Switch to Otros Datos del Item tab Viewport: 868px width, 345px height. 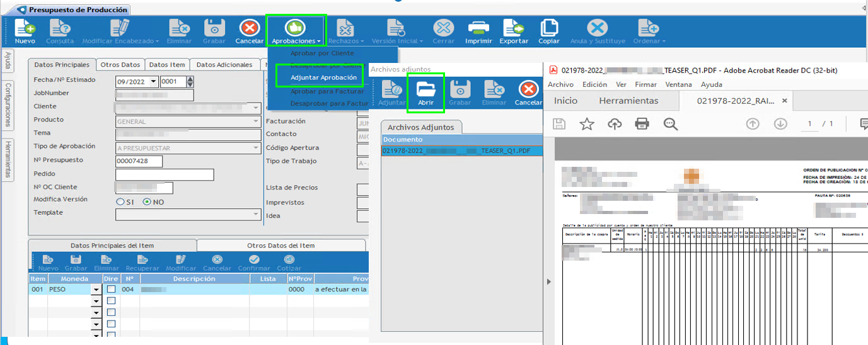[281, 246]
